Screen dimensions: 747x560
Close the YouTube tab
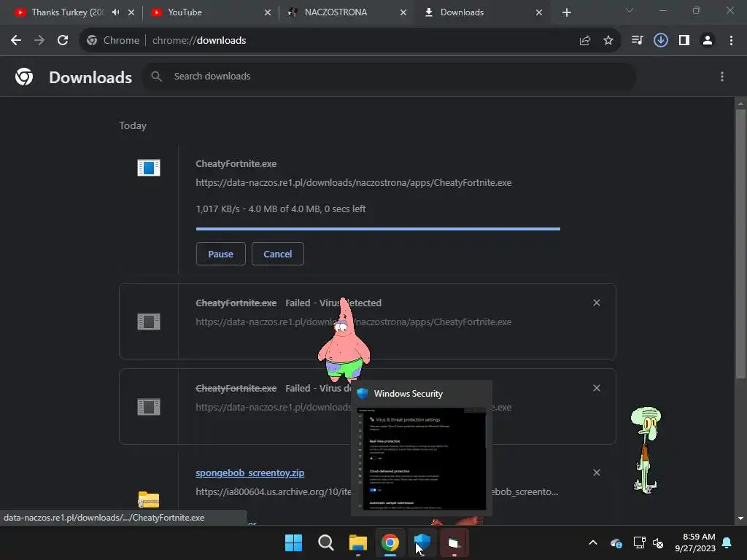(268, 12)
